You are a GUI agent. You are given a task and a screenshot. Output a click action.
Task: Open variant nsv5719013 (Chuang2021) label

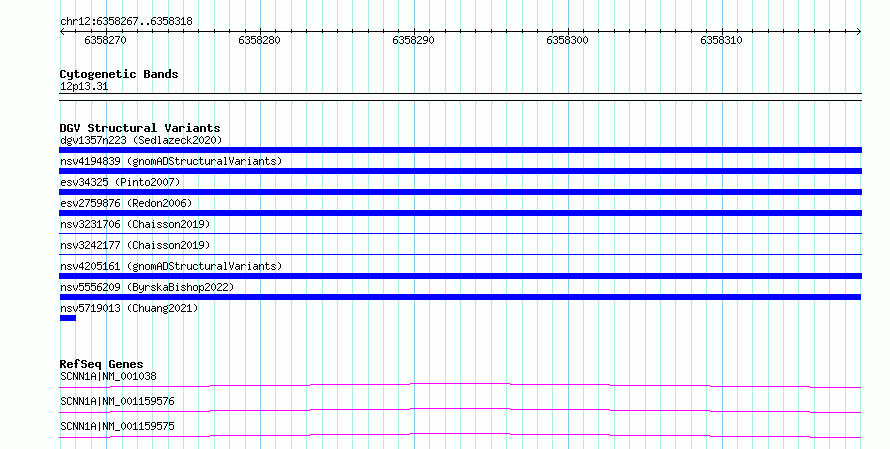click(129, 308)
